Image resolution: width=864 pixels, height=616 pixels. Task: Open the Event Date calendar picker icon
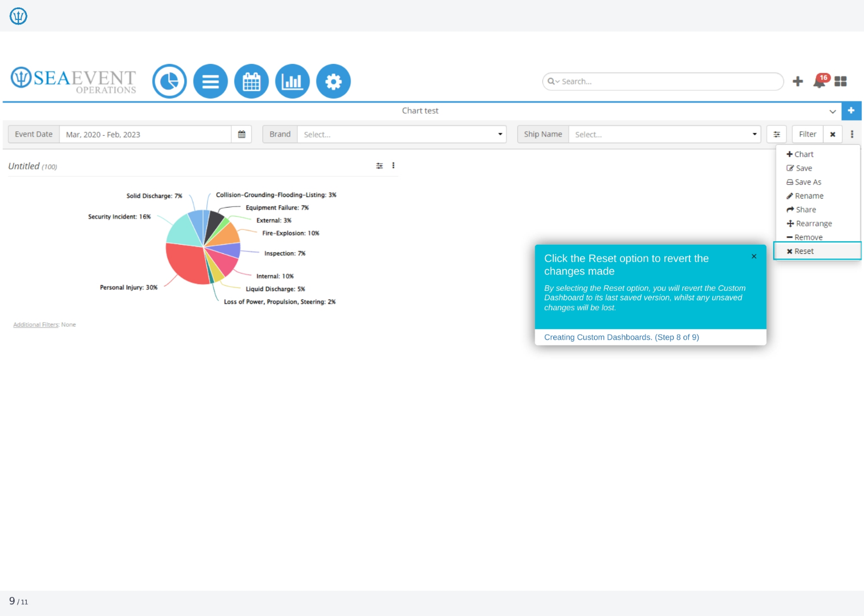242,135
